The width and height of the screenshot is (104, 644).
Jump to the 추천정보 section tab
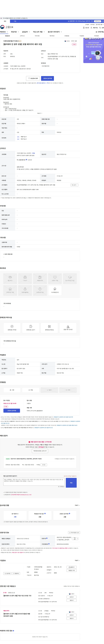point(96,36)
